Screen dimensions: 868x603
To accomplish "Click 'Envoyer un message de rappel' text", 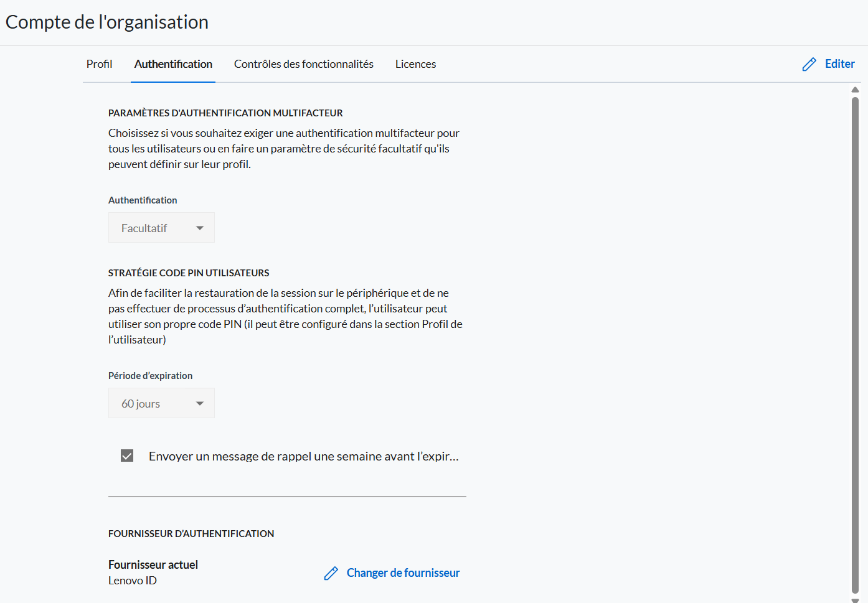I will point(304,456).
